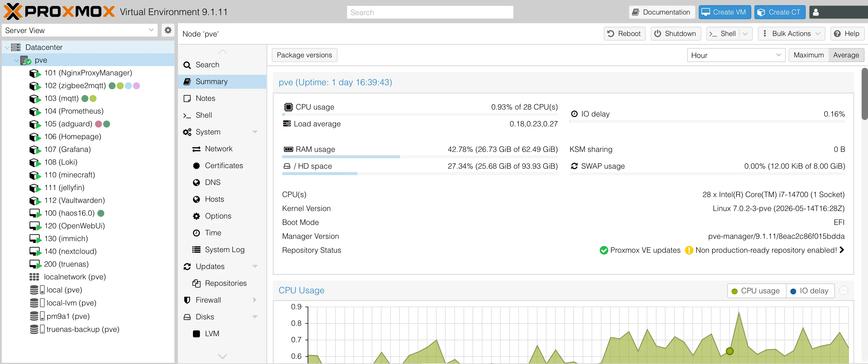
Task: Click the Server View settings gear icon
Action: point(168,30)
